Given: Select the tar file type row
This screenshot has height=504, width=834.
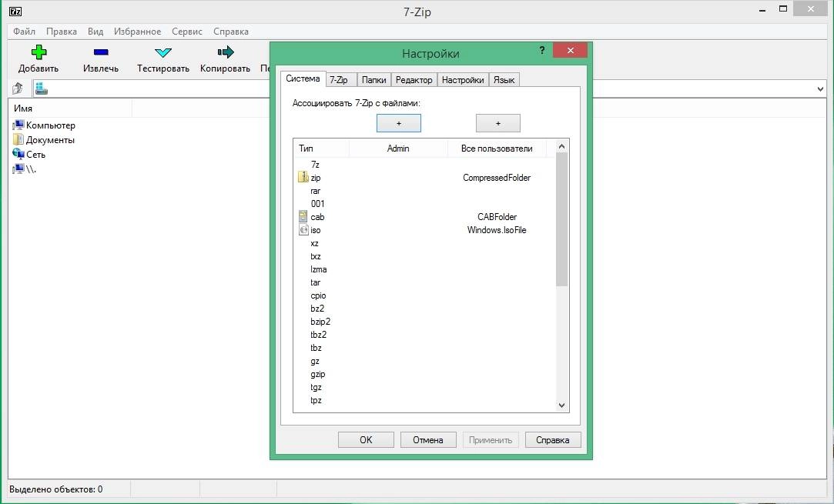Looking at the screenshot, I should [424, 282].
